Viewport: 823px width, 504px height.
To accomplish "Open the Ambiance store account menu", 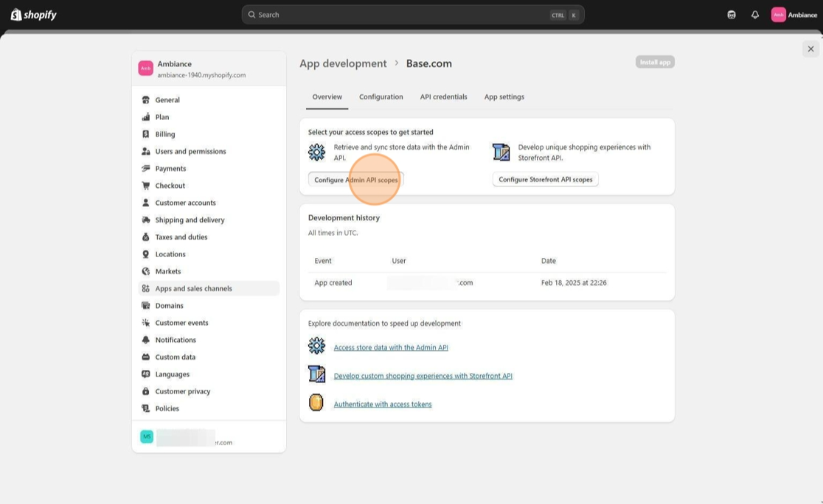I will pyautogui.click(x=794, y=15).
